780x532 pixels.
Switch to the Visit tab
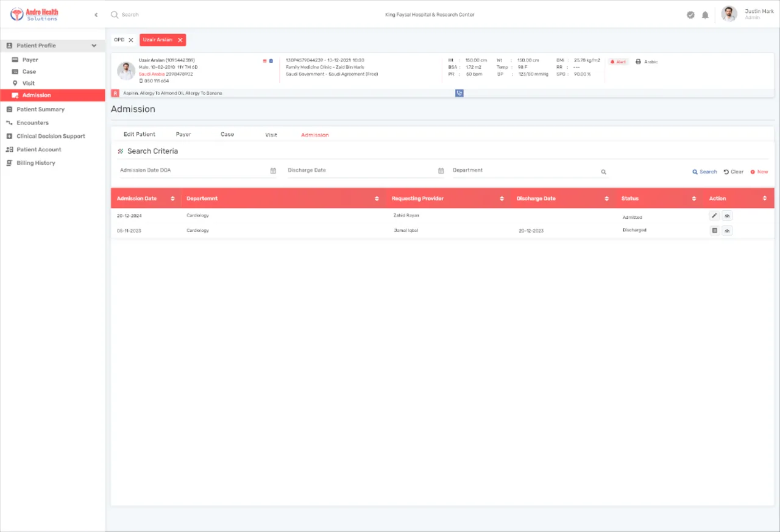tap(271, 135)
